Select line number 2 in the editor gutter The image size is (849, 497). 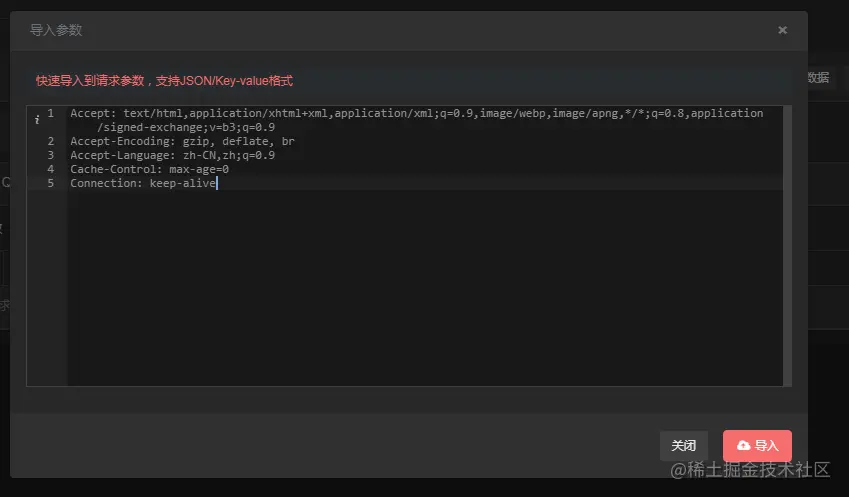[x=50, y=141]
